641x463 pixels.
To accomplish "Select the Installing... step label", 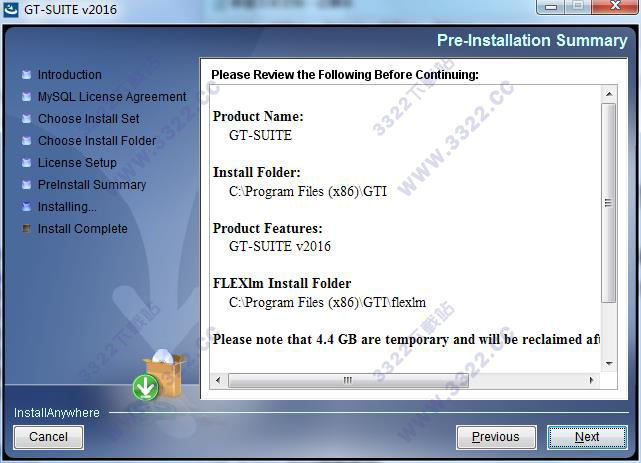I will 67,207.
